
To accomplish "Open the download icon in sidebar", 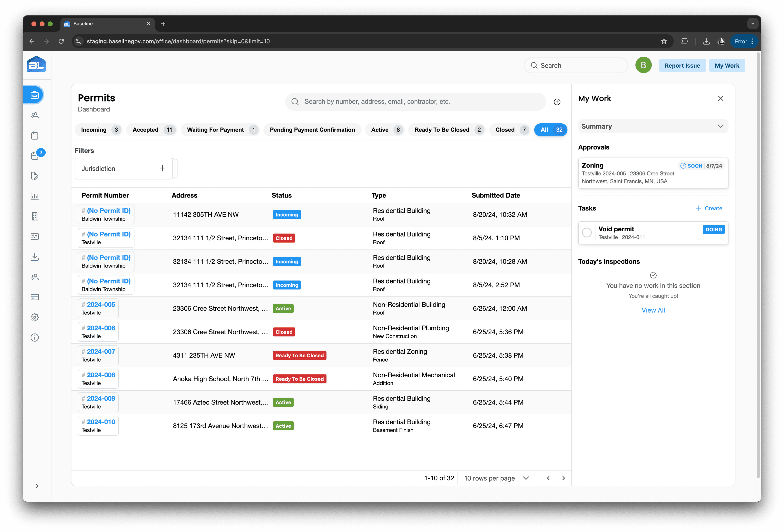I will coord(35,257).
